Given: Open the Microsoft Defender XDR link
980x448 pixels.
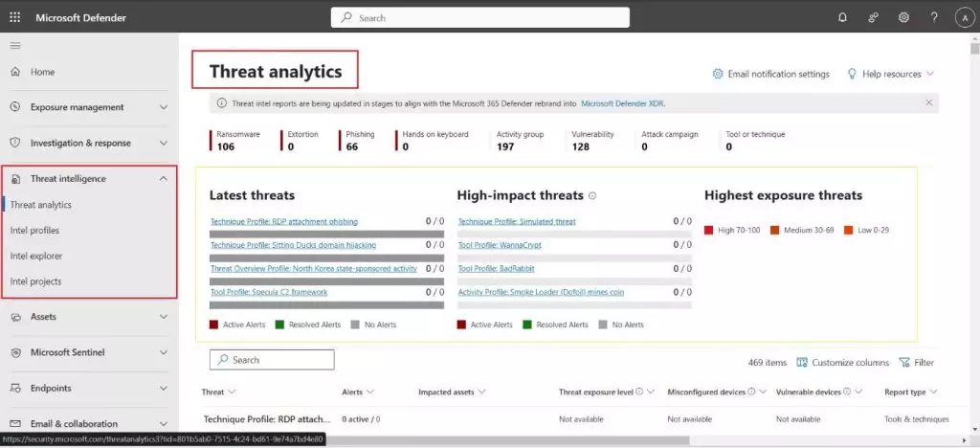Looking at the screenshot, I should [623, 102].
